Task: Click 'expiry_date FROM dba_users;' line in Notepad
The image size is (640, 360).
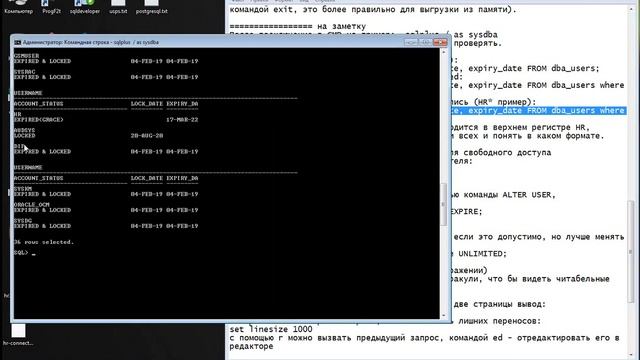Action: (534, 69)
